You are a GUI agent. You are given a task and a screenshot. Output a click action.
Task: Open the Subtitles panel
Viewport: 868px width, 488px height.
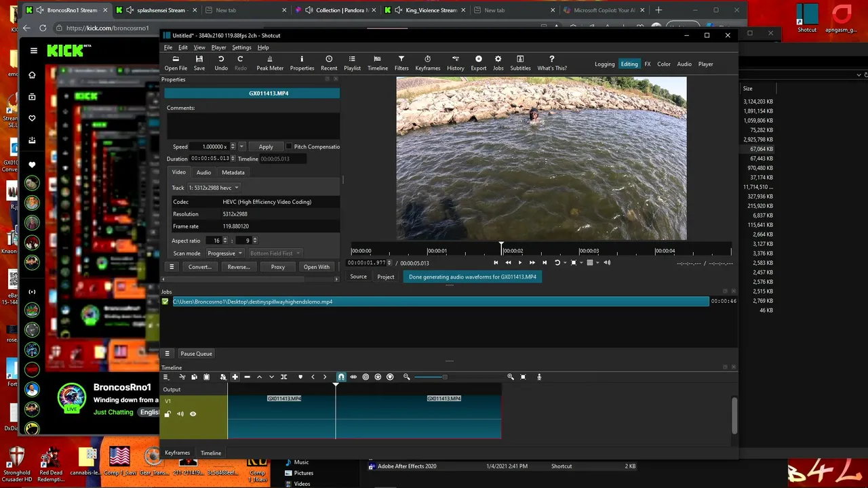(x=520, y=63)
